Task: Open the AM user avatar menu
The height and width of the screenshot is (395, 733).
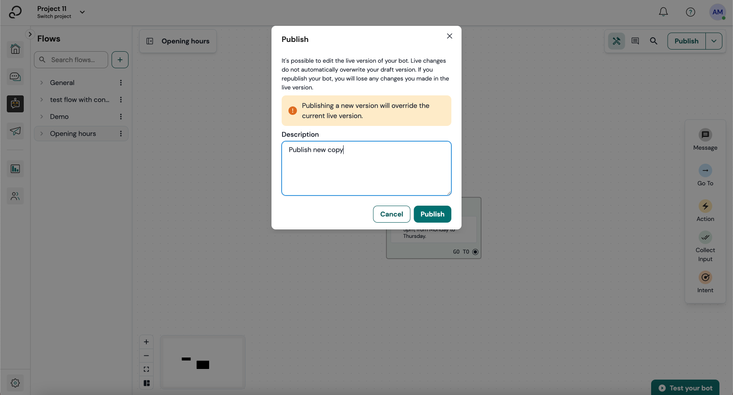Action: tap(717, 12)
